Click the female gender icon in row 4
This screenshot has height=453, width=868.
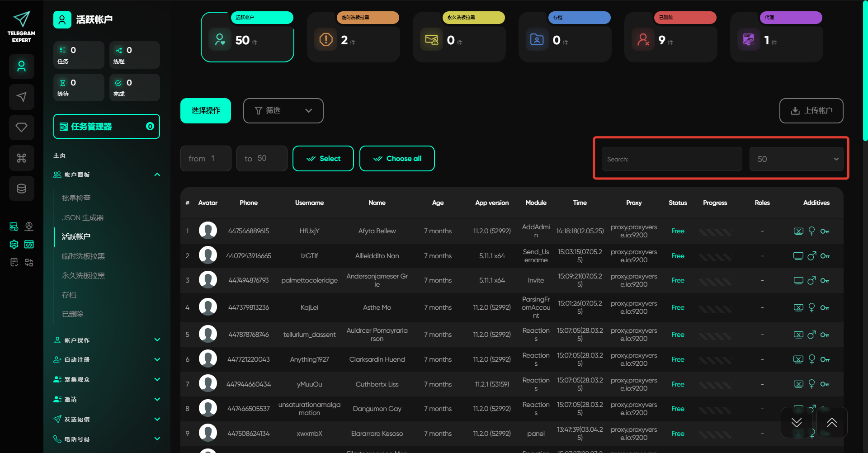point(811,307)
